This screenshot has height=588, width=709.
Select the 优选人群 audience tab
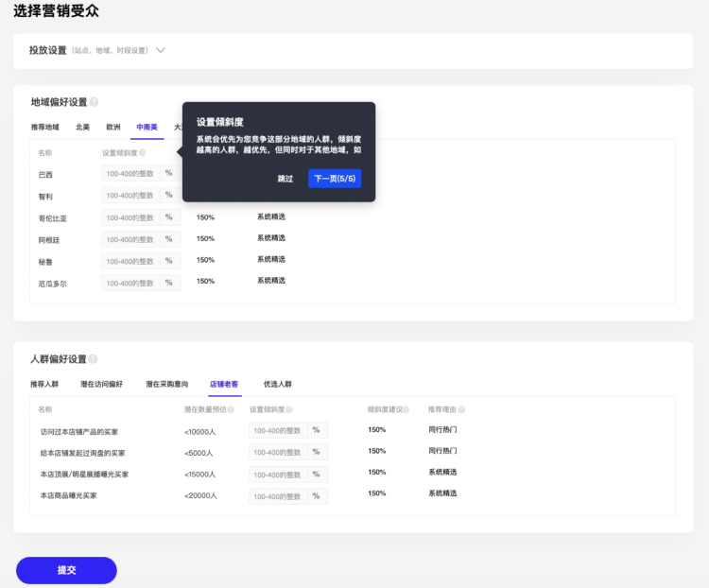point(278,385)
